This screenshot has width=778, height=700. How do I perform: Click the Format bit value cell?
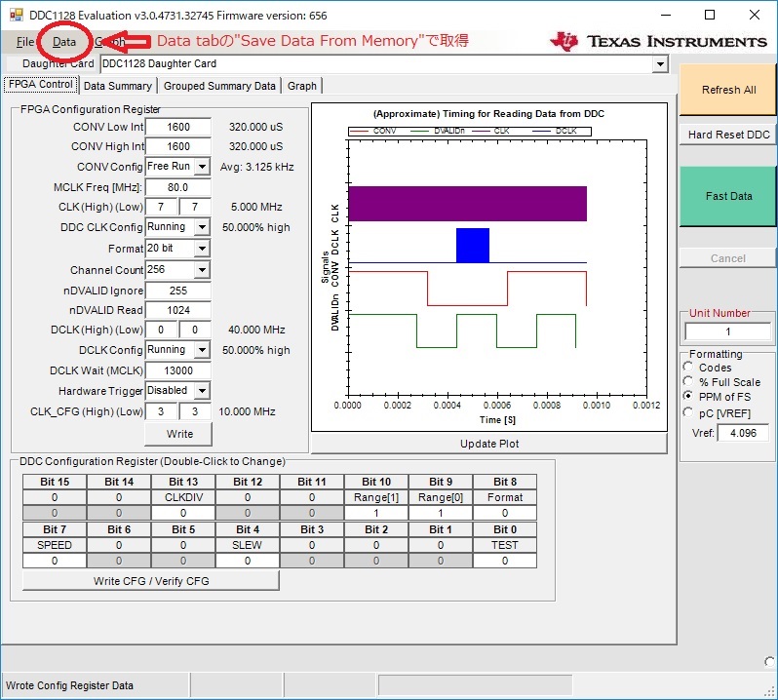[505, 513]
